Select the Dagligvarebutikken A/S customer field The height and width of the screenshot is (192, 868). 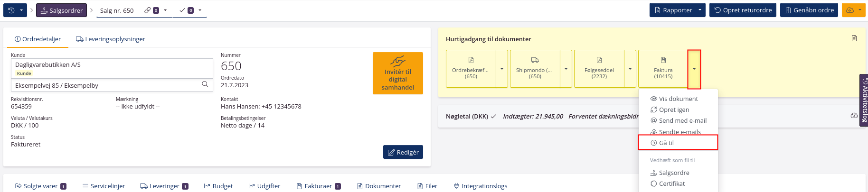112,68
